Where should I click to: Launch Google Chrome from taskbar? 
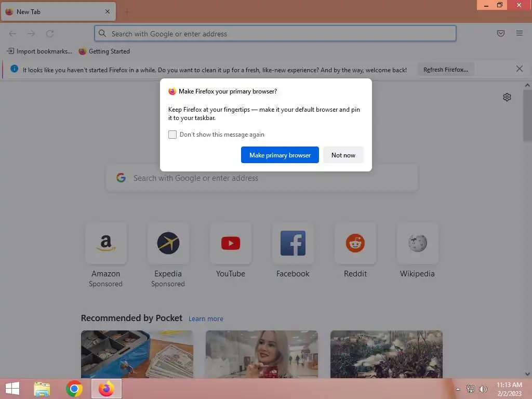pyautogui.click(x=74, y=389)
